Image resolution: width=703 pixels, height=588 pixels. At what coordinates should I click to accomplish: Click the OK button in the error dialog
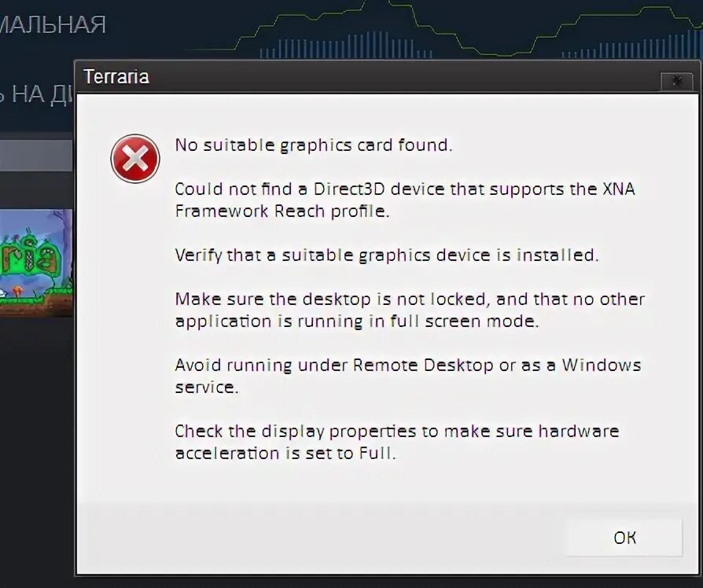pos(624,538)
